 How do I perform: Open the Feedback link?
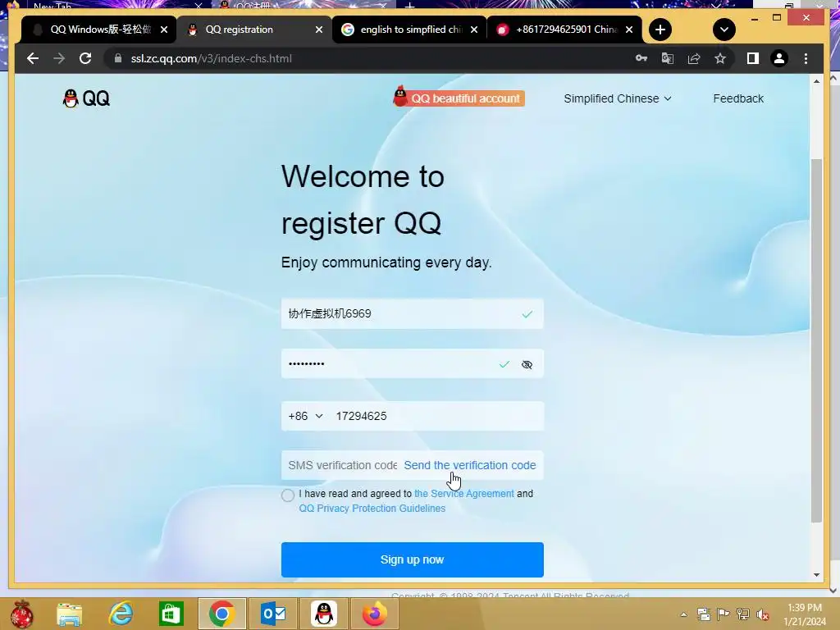pyautogui.click(x=738, y=98)
